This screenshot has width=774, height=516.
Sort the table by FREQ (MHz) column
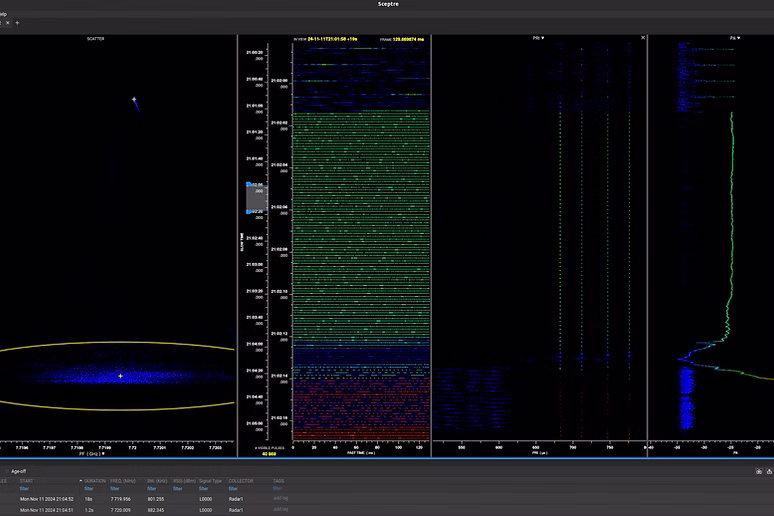pyautogui.click(x=123, y=481)
